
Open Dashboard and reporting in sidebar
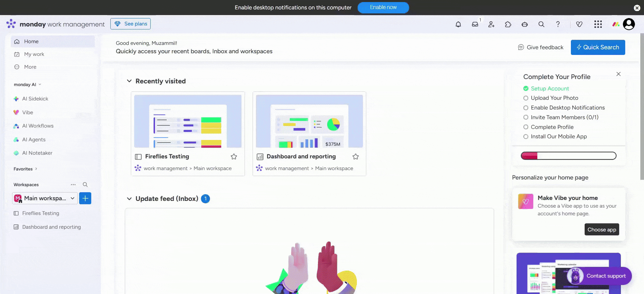pos(51,227)
